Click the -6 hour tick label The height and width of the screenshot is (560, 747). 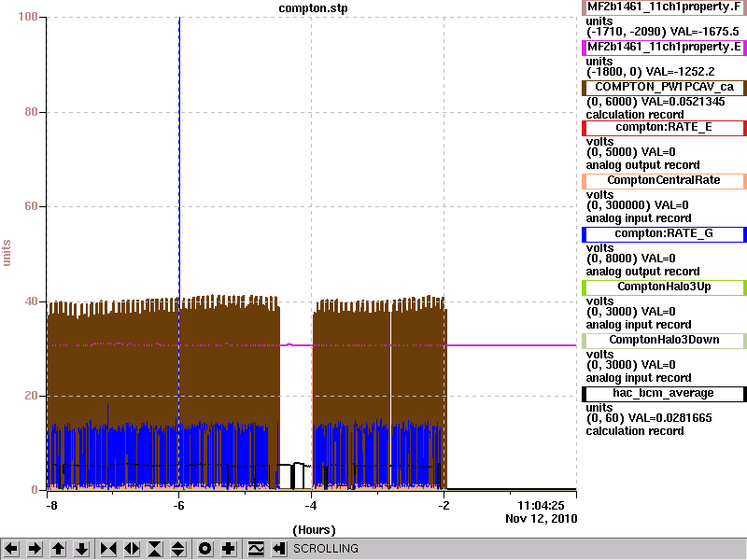coord(178,506)
